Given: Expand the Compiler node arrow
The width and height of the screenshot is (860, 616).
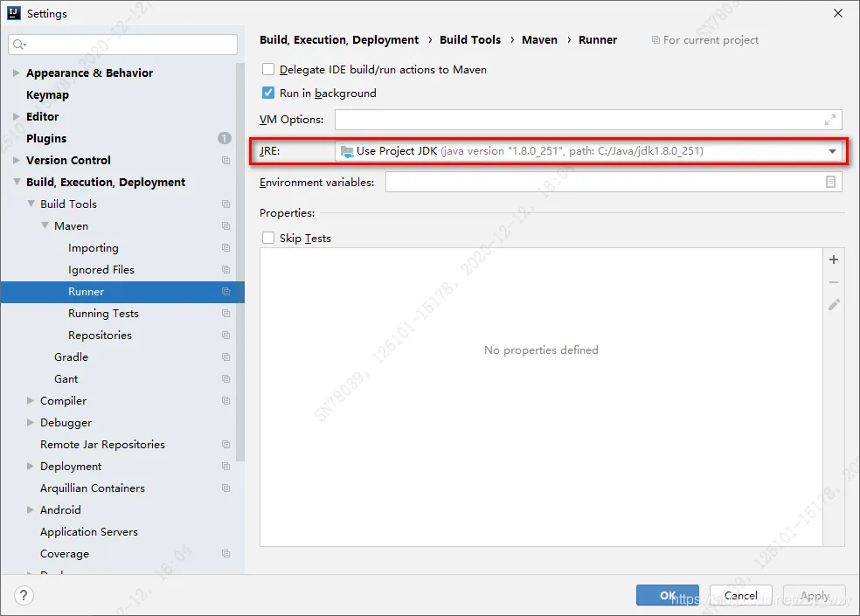Looking at the screenshot, I should [x=31, y=400].
